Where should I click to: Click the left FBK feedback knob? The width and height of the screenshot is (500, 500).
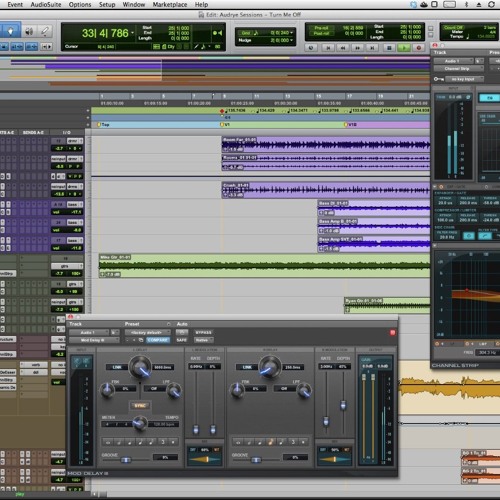point(107,390)
